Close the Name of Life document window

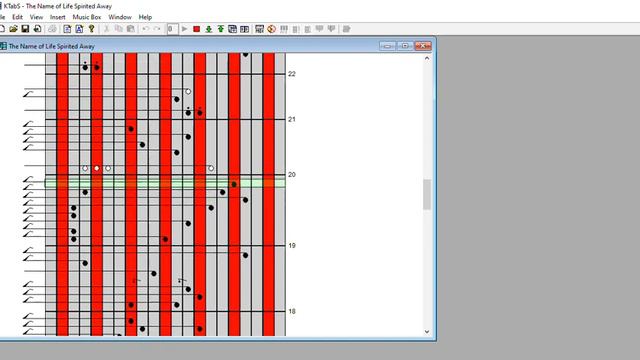point(423,46)
